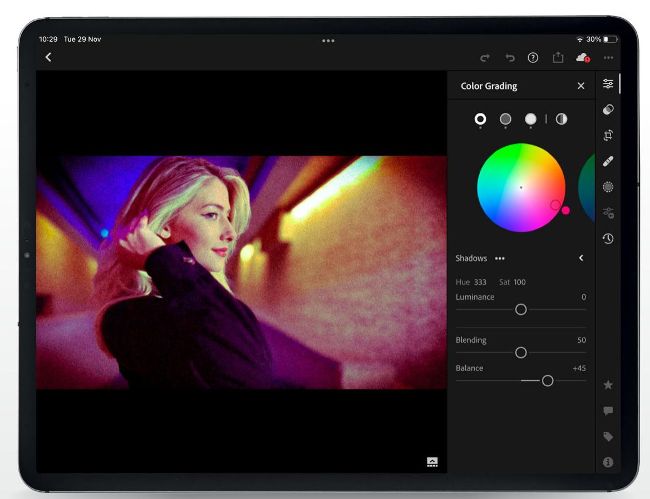Open the Crop and rotate tool
This screenshot has height=499, width=650.
(608, 135)
